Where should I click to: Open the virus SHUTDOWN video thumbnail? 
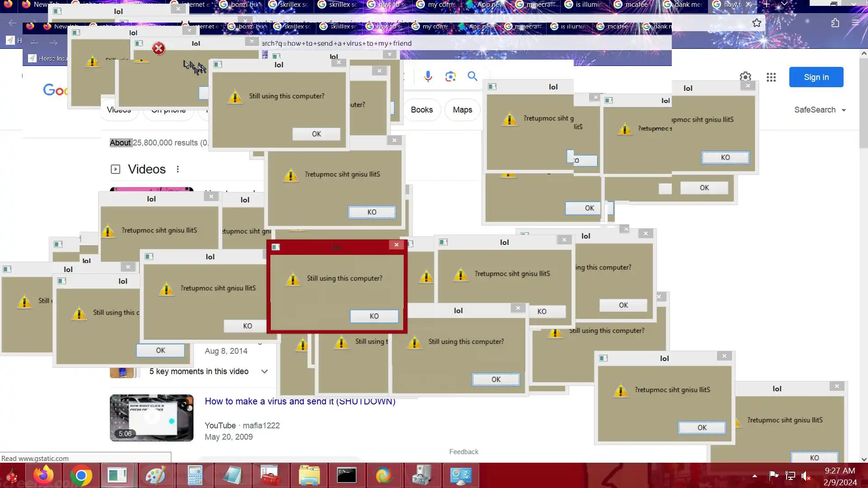(151, 418)
